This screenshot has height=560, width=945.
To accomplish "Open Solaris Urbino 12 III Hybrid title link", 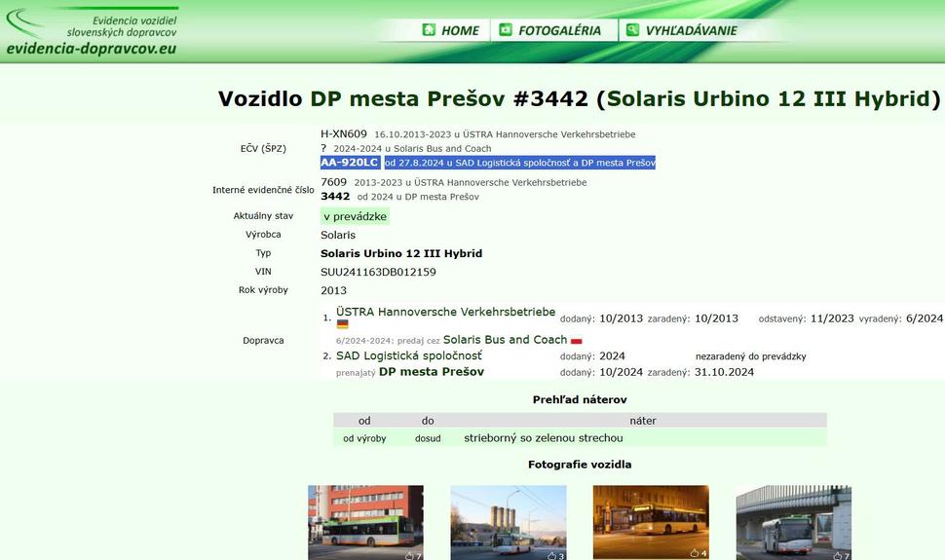I will (769, 98).
